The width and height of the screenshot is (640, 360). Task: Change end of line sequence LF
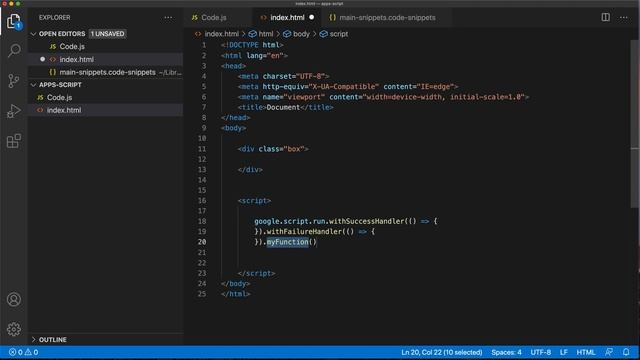pyautogui.click(x=564, y=352)
